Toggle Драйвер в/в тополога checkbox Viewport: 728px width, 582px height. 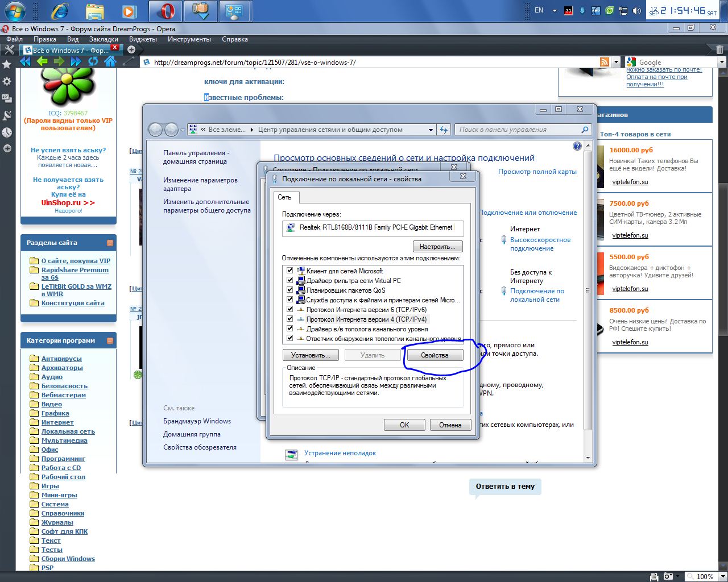pos(289,329)
